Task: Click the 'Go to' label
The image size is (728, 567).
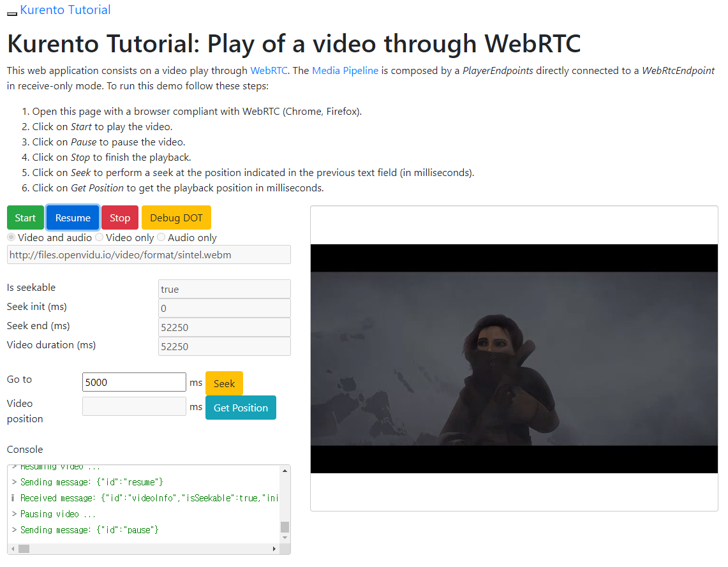Action: pos(20,379)
